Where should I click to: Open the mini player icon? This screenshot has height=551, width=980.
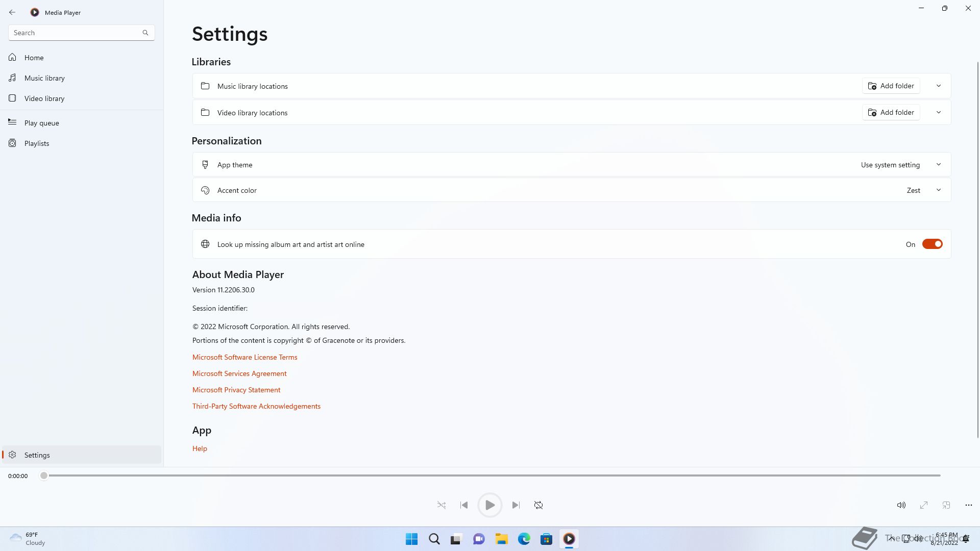coord(946,505)
